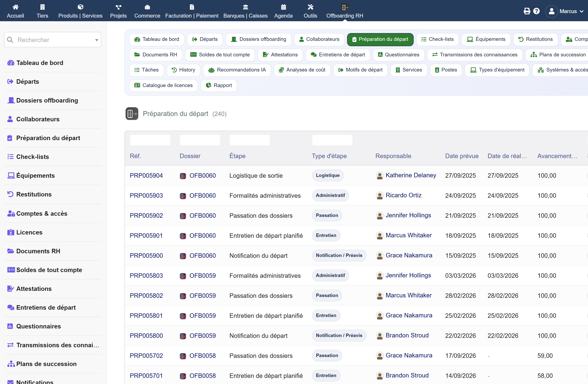The width and height of the screenshot is (588, 384).
Task: Click sidebar Plans de succession sitemap icon
Action: click(11, 364)
